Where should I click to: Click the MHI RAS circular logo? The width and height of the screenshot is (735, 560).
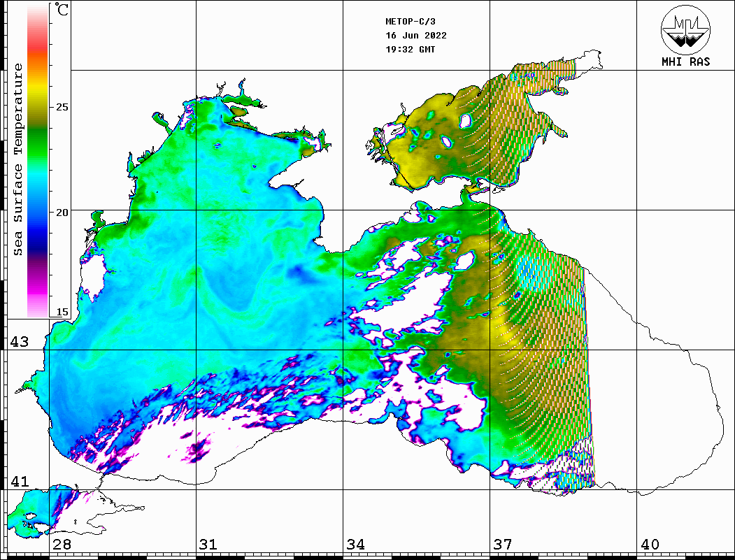[685, 29]
